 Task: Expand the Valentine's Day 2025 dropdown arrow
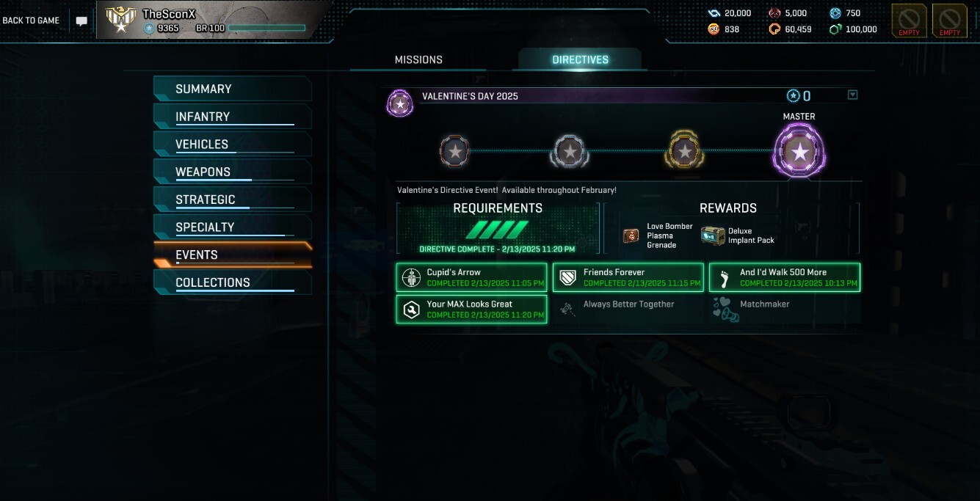[x=852, y=95]
